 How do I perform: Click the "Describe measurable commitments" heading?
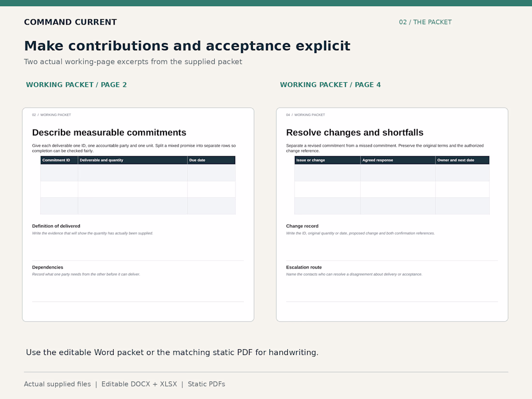(109, 133)
